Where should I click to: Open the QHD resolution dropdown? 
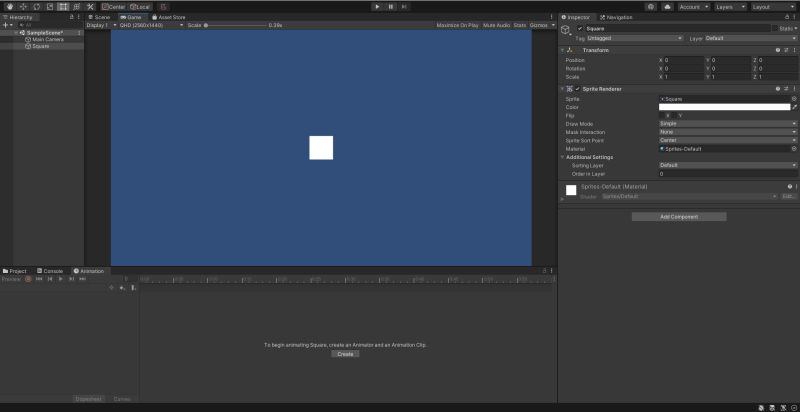152,25
